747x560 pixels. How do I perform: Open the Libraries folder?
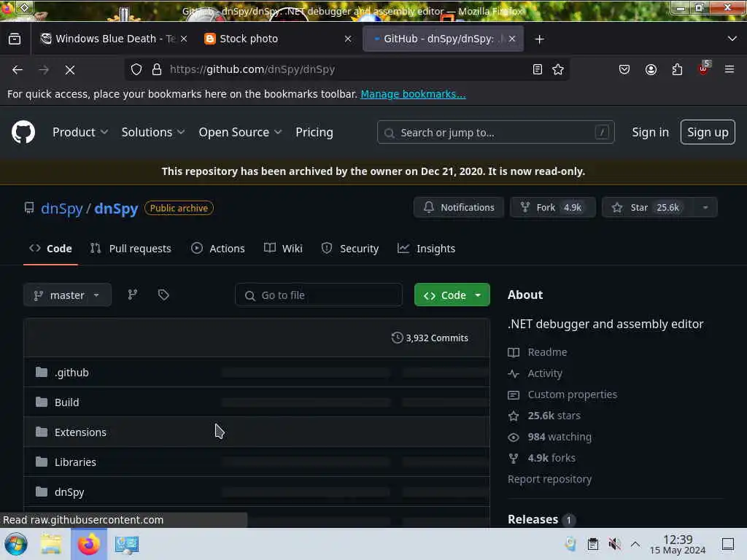75,462
